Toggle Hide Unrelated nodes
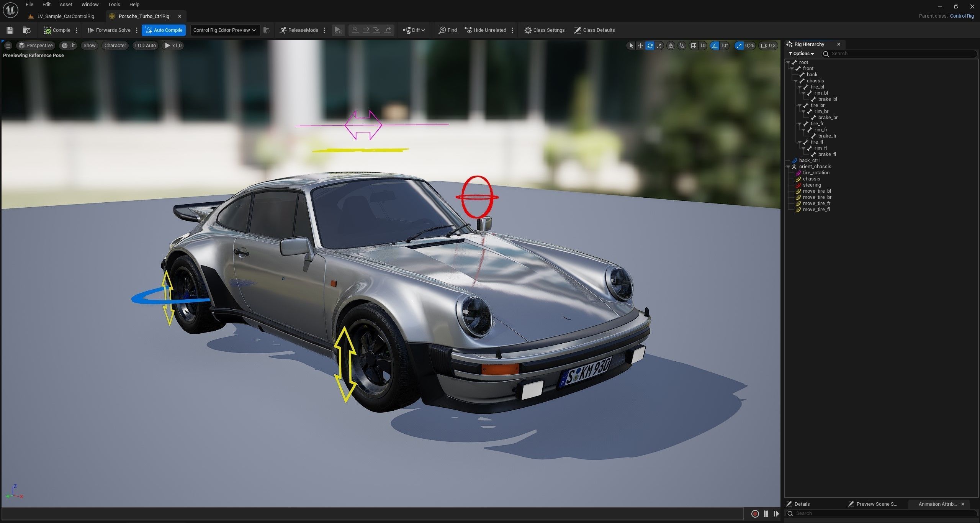This screenshot has height=523, width=980. (x=486, y=30)
